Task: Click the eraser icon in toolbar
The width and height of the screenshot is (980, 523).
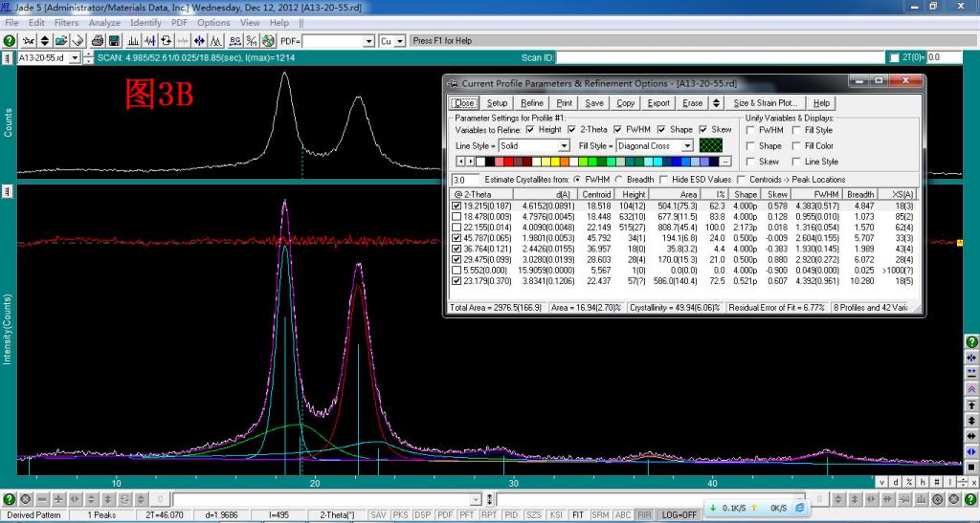Action: [78, 41]
